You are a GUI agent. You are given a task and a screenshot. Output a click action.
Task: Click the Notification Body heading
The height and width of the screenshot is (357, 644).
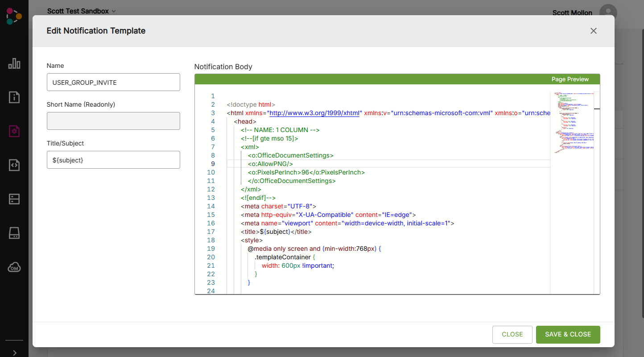[x=223, y=67]
